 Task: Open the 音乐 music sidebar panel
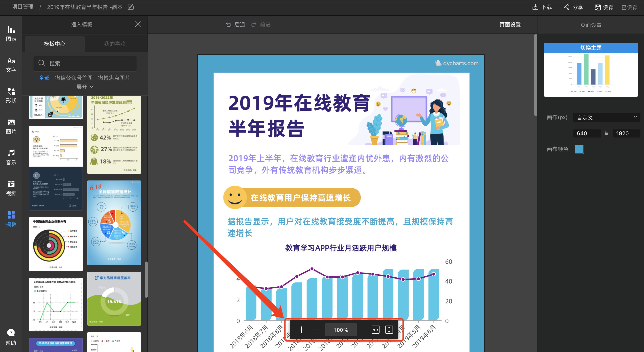pyautogui.click(x=11, y=157)
